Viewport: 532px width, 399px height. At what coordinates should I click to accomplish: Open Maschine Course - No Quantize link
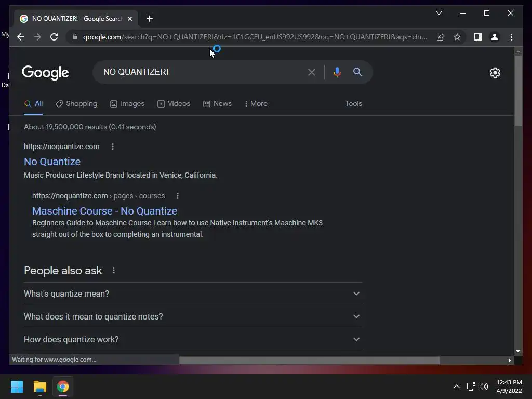[x=104, y=211]
